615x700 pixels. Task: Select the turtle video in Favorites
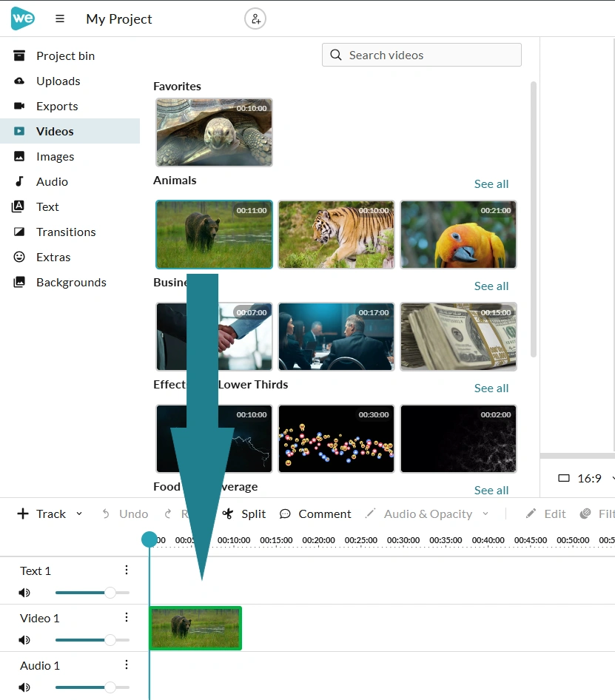[214, 132]
